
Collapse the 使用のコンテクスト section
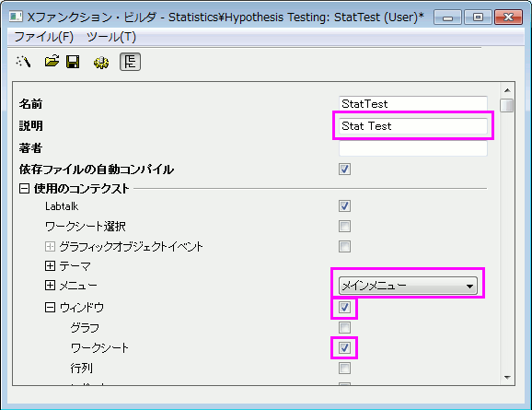click(24, 189)
